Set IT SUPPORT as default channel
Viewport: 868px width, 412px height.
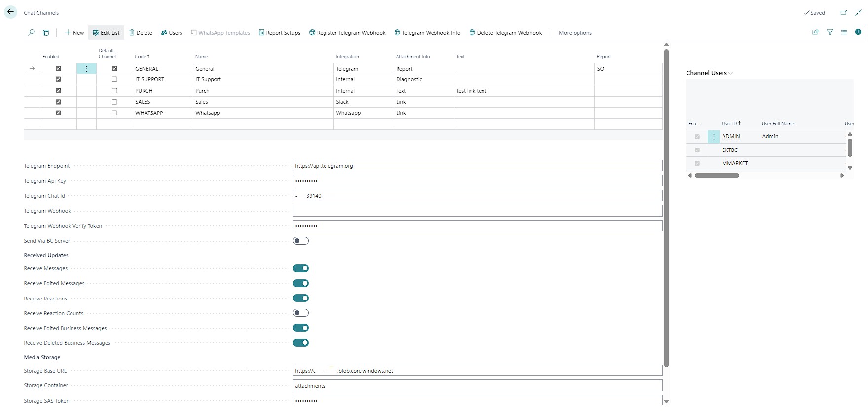[x=114, y=79]
